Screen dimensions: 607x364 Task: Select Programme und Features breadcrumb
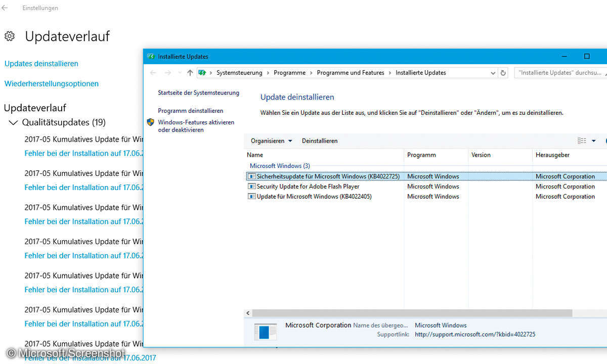[x=351, y=73]
